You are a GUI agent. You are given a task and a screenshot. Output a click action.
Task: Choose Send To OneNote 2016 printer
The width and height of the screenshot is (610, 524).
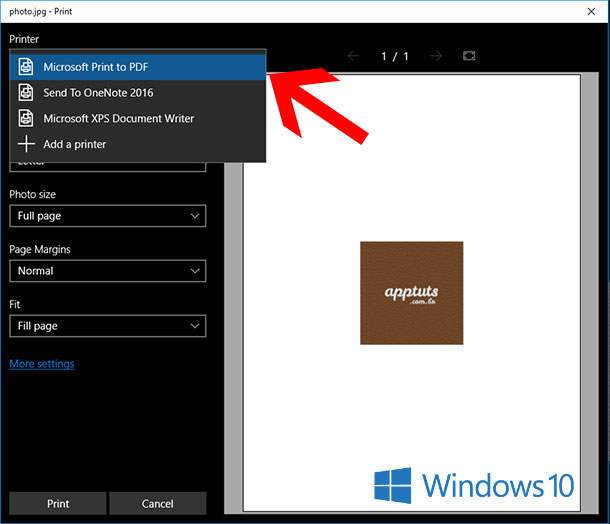(x=138, y=93)
